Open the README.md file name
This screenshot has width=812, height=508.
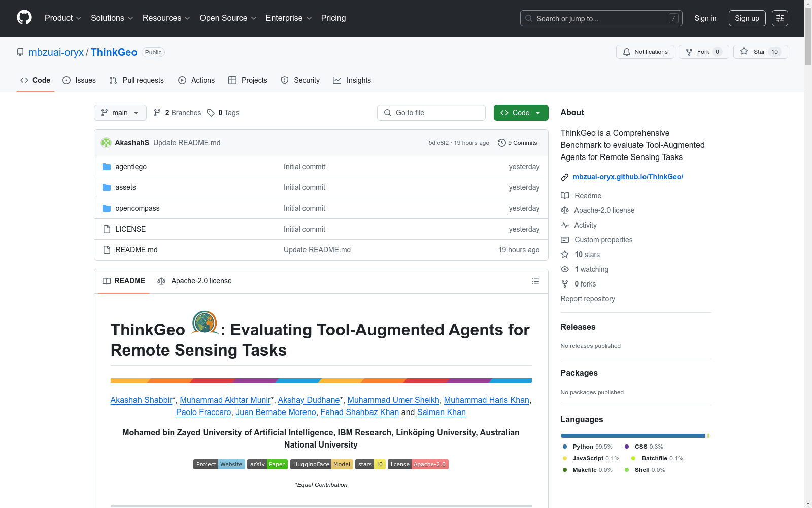tap(137, 250)
